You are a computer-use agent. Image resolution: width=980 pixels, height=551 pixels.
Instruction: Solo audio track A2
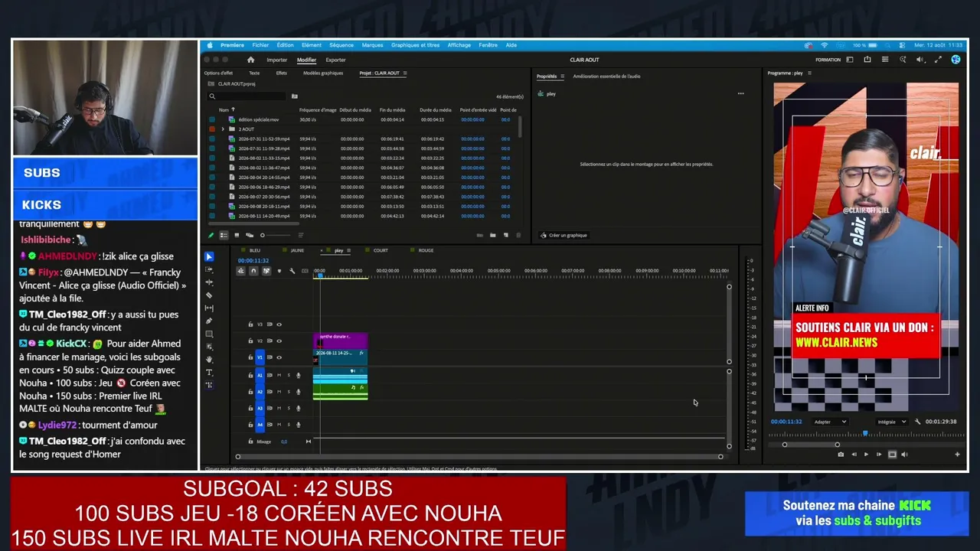click(x=289, y=392)
